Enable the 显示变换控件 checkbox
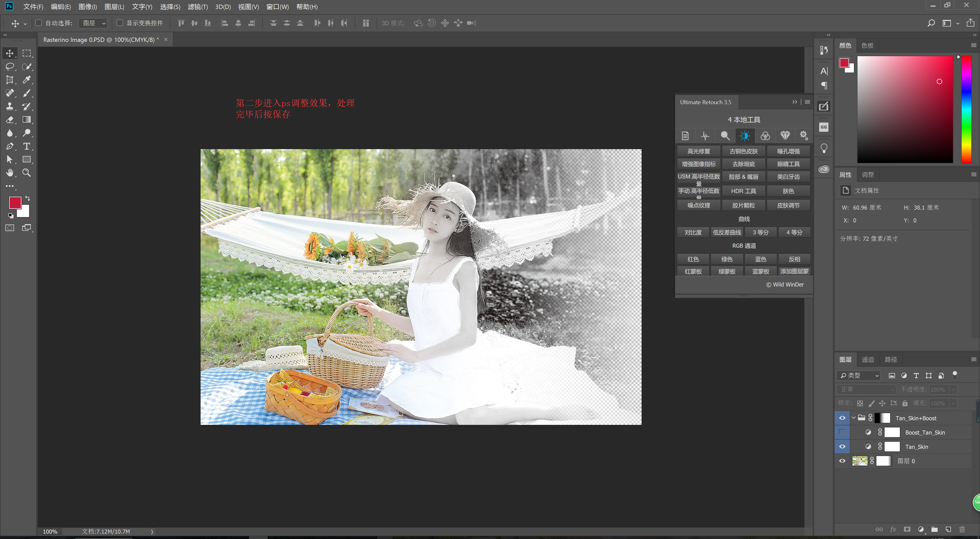980x539 pixels. tap(119, 23)
